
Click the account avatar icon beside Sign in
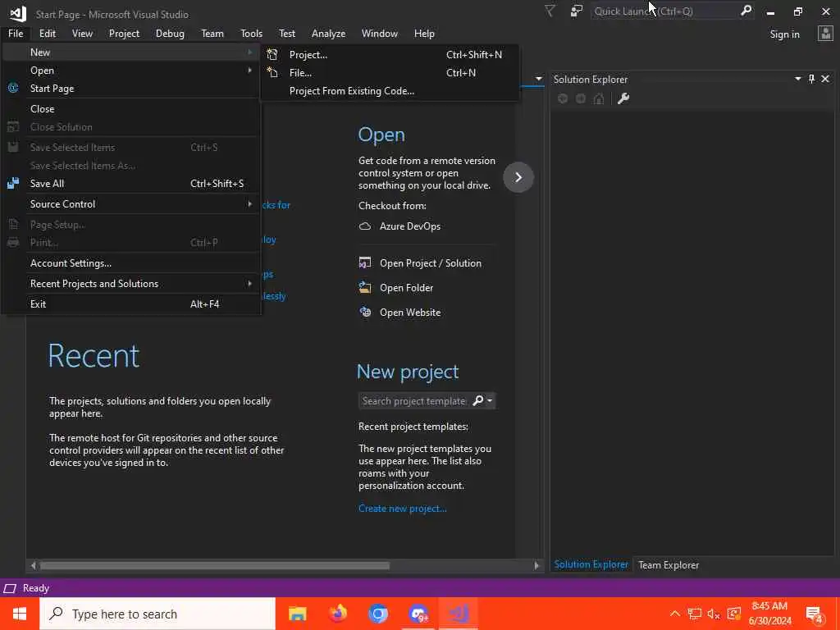click(x=825, y=34)
